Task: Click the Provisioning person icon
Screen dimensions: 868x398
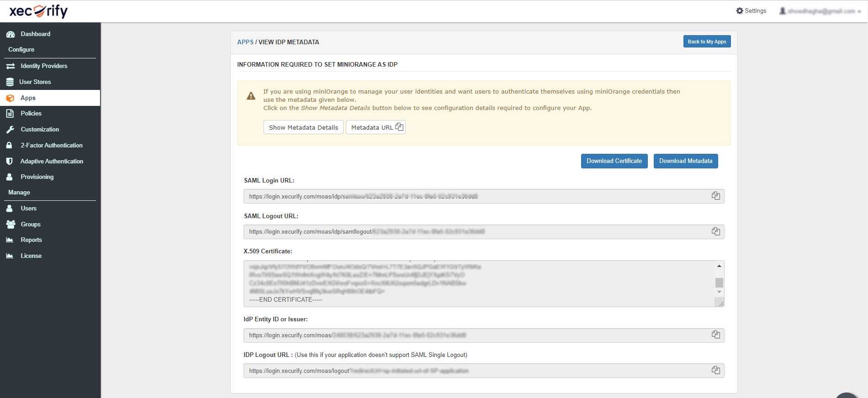Action: 9,177
